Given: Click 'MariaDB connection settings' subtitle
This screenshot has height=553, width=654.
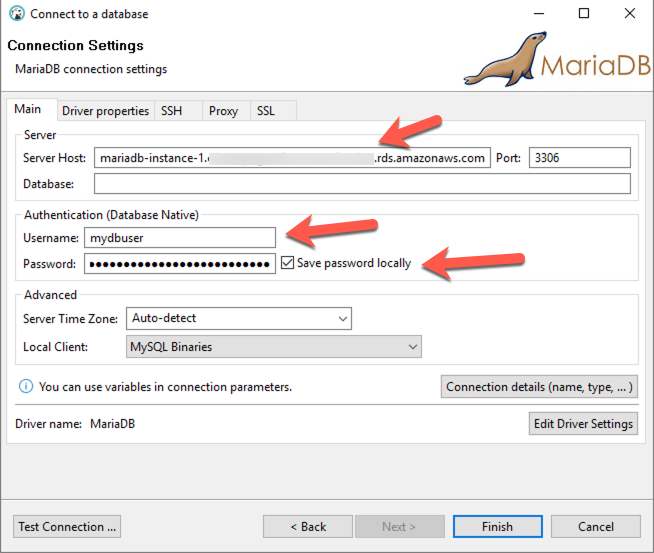Looking at the screenshot, I should point(91,69).
